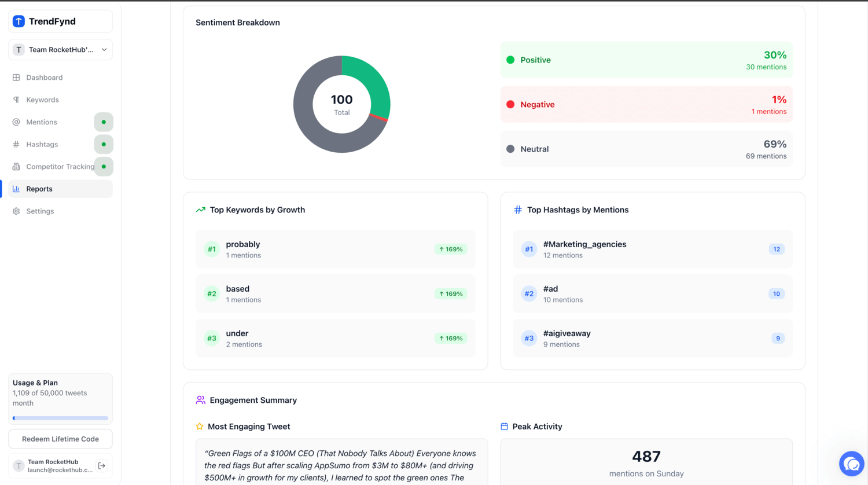Screen dimensions: 868x485
Task: Click the 100 Total donut center label
Action: tap(342, 104)
